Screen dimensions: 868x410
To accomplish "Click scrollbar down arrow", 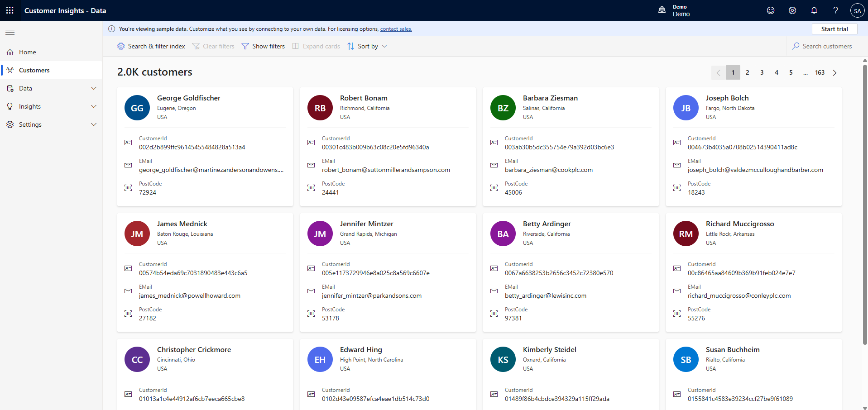I will [x=865, y=407].
